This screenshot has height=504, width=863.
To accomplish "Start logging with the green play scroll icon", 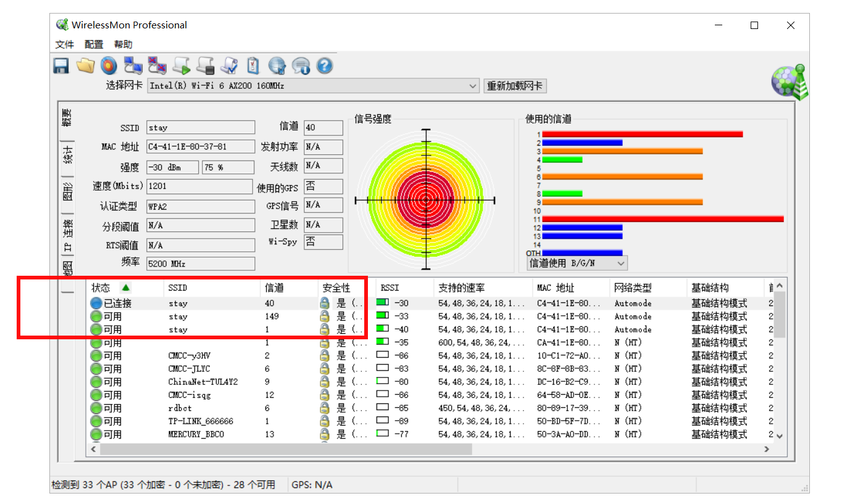I will coord(181,65).
